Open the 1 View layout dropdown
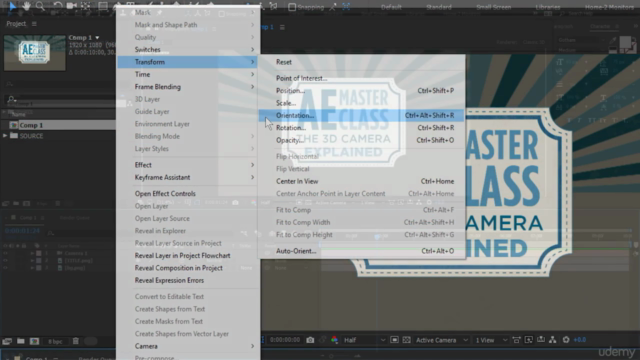The image size is (640, 360). coord(491,340)
